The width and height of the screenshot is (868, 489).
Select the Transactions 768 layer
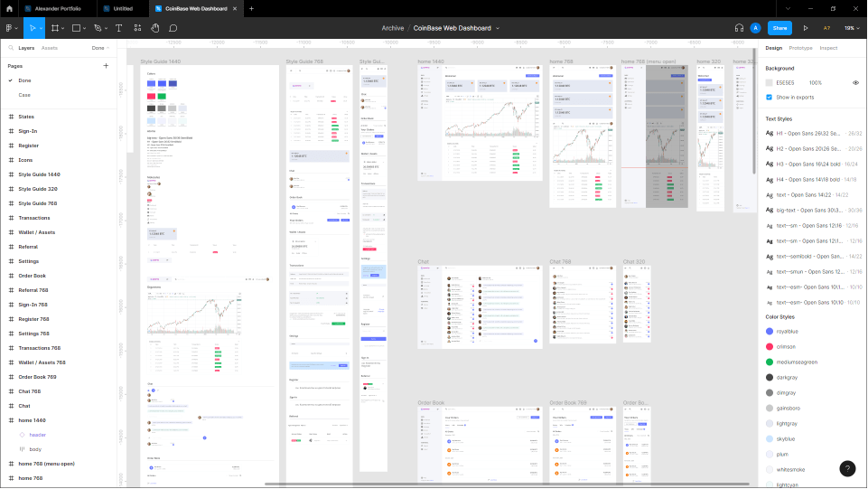[x=40, y=348]
